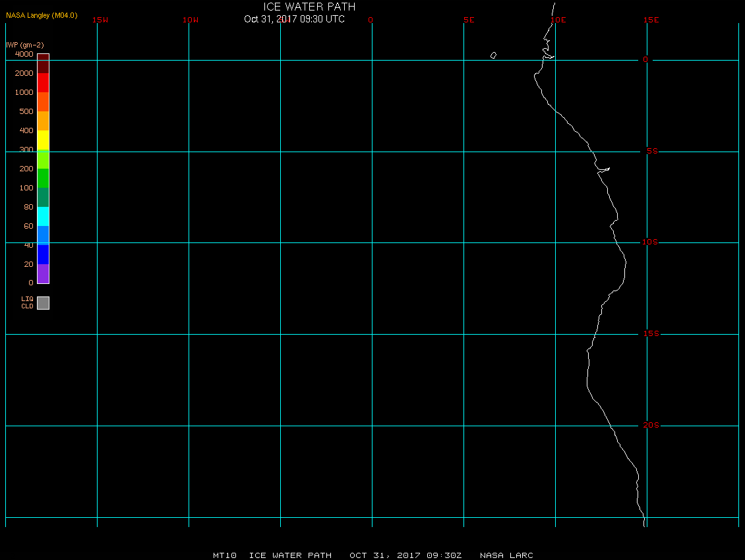The height and width of the screenshot is (560, 745).
Task: Click the 'IWP (gm-2)' legend heading
Action: click(24, 45)
